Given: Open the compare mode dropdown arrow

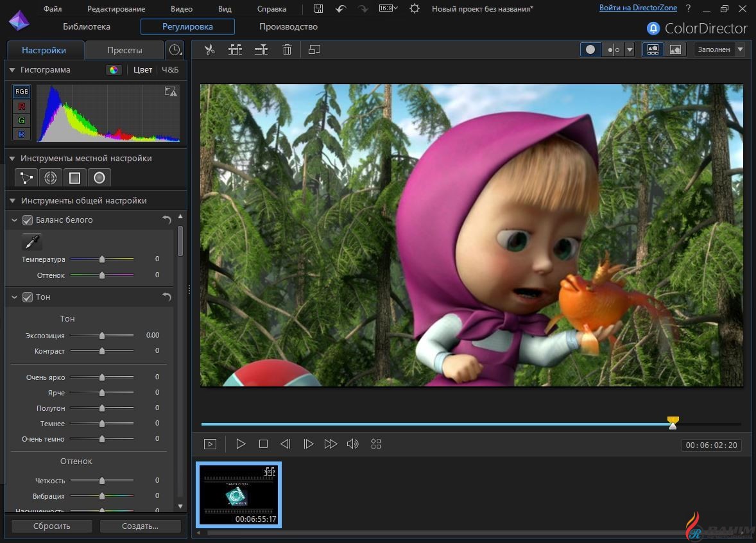Looking at the screenshot, I should (x=630, y=49).
